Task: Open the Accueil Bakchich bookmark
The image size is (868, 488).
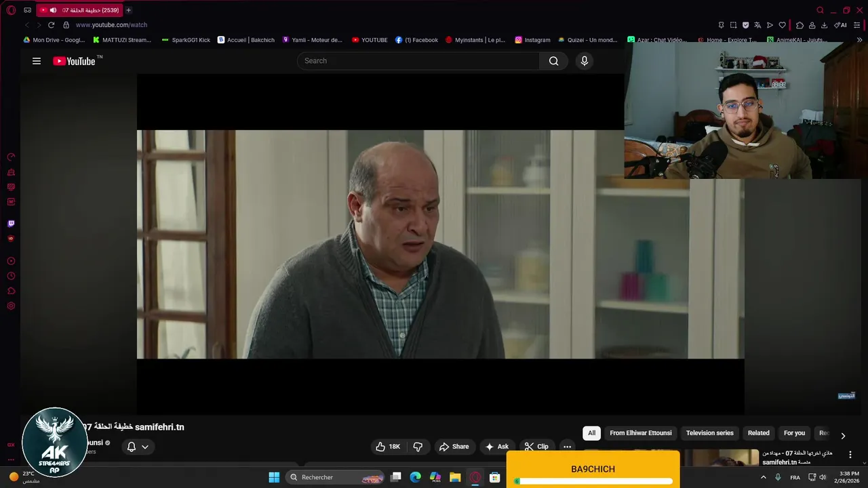Action: tap(246, 40)
